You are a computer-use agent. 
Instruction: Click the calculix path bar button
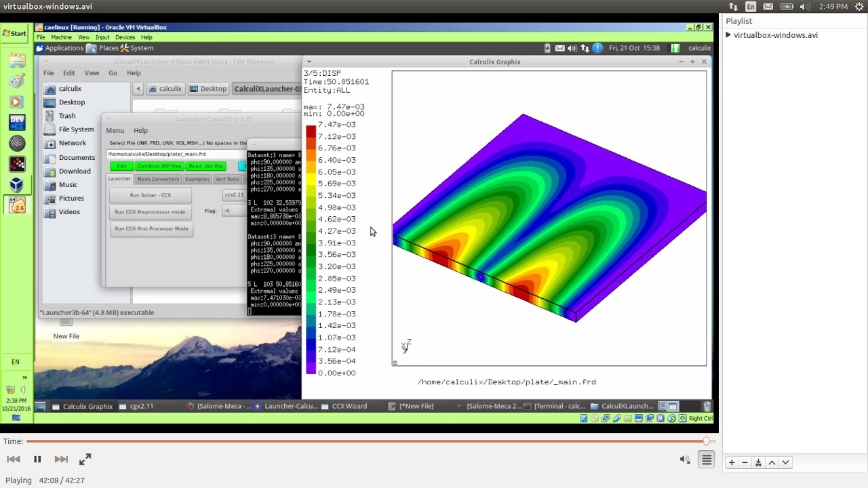point(165,89)
